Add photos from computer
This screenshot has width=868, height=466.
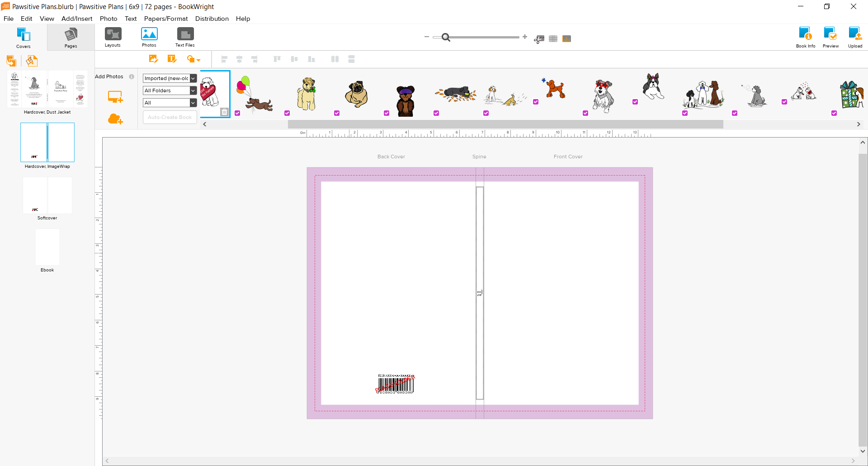tap(115, 97)
